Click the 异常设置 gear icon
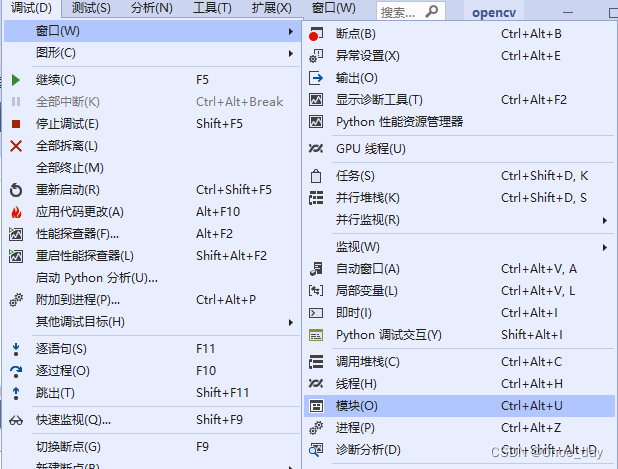This screenshot has height=469, width=618. pyautogui.click(x=316, y=56)
